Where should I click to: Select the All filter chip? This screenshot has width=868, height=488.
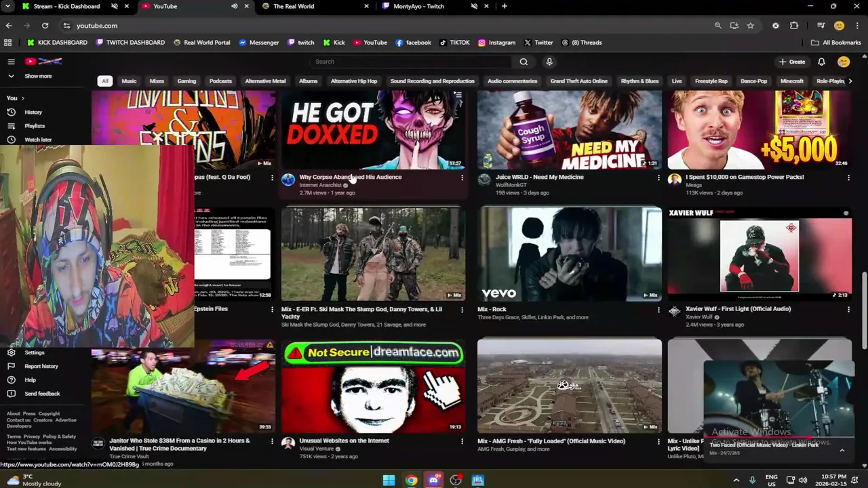104,81
